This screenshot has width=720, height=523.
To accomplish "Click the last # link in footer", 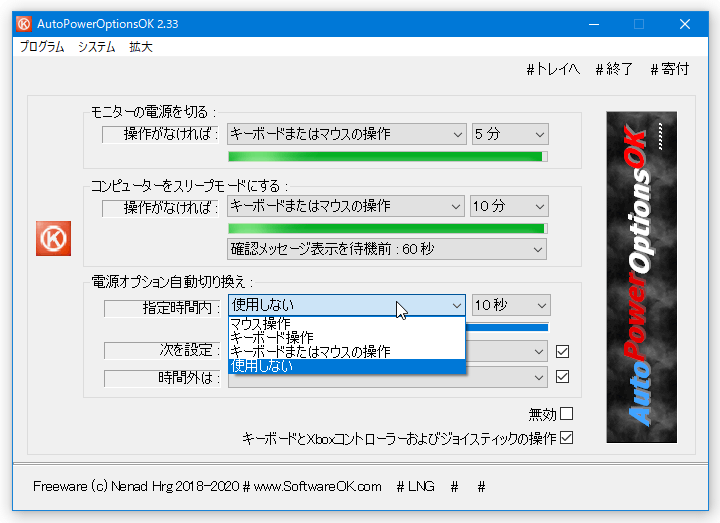I will pyautogui.click(x=481, y=487).
